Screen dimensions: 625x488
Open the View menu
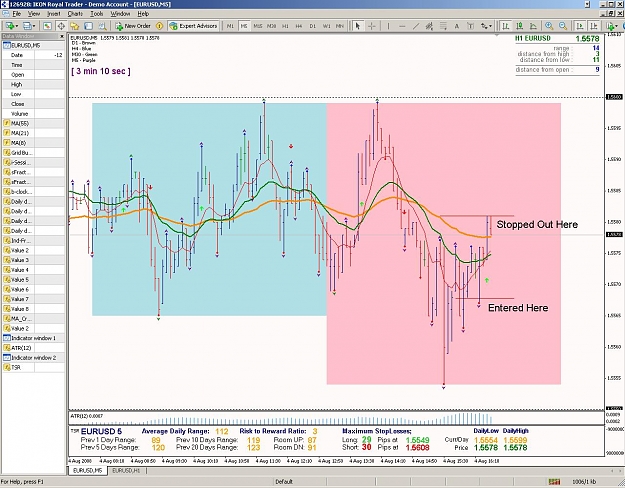point(34,14)
